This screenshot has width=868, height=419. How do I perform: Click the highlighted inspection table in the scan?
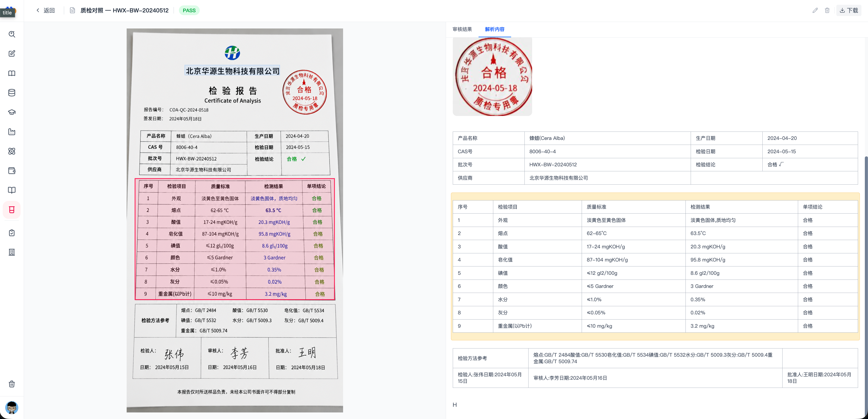tap(235, 239)
